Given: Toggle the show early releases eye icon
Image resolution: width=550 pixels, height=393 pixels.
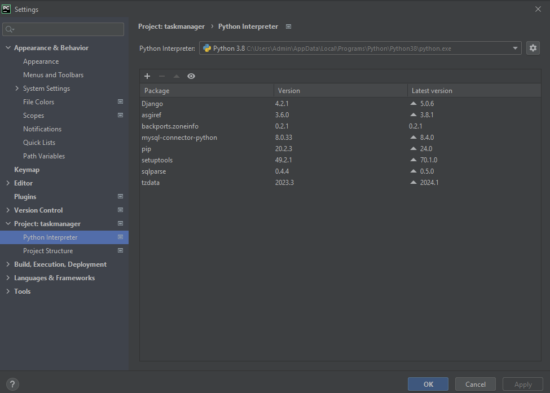Looking at the screenshot, I should (191, 76).
